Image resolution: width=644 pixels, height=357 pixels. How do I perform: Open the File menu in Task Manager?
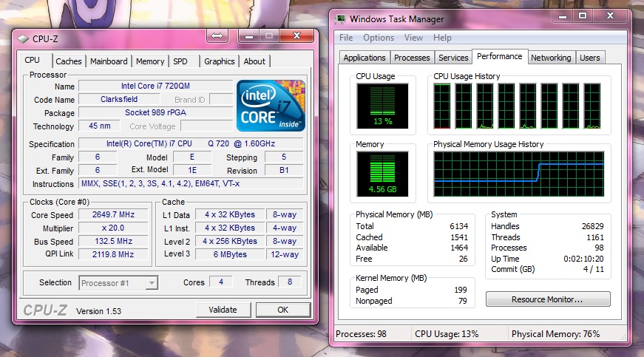(346, 38)
